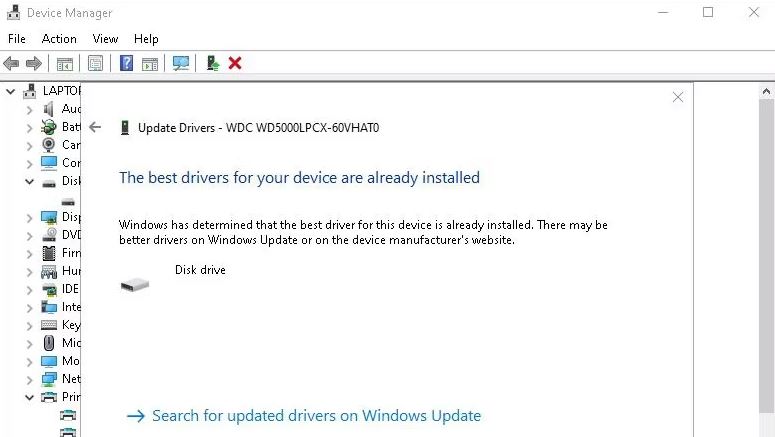Click the Update device driver green arrow icon
The height and width of the screenshot is (437, 775).
pos(213,63)
